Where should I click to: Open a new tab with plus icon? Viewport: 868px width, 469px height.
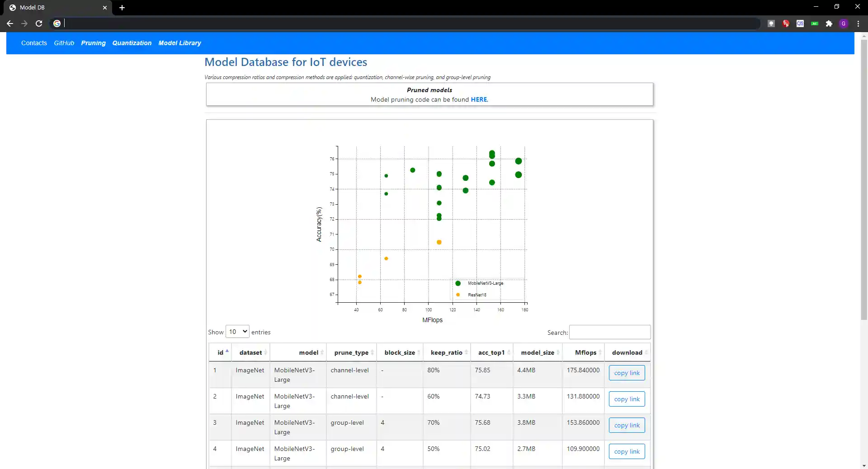[122, 8]
